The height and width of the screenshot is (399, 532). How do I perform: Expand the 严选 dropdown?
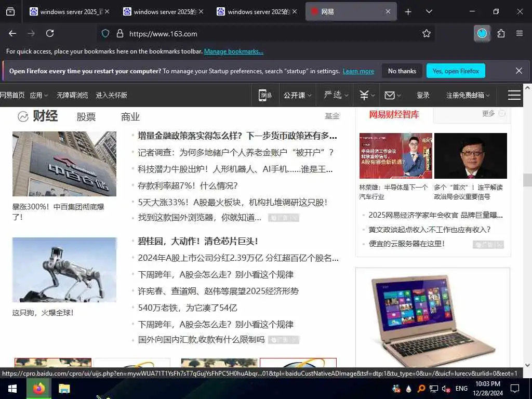pos(336,96)
